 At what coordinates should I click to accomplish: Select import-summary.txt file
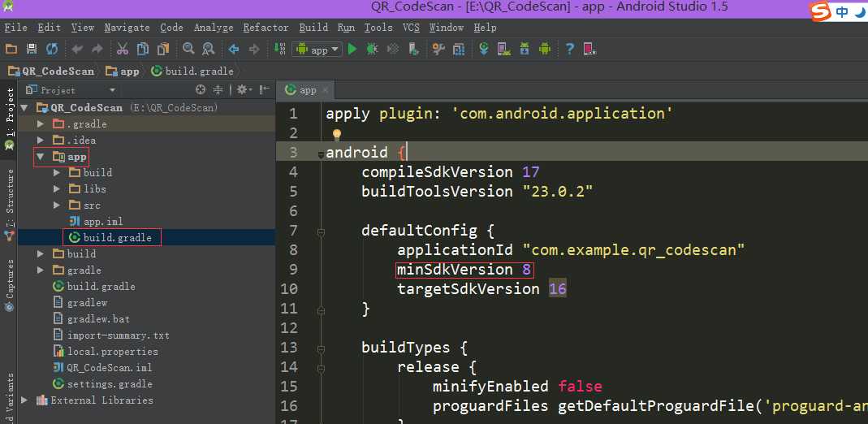[110, 335]
